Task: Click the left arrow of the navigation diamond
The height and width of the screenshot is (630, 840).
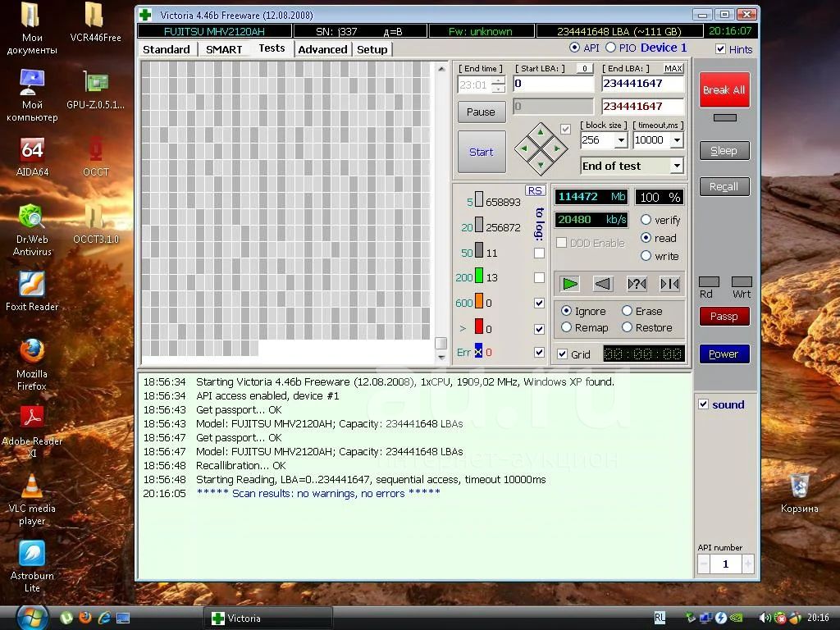Action: tap(524, 148)
